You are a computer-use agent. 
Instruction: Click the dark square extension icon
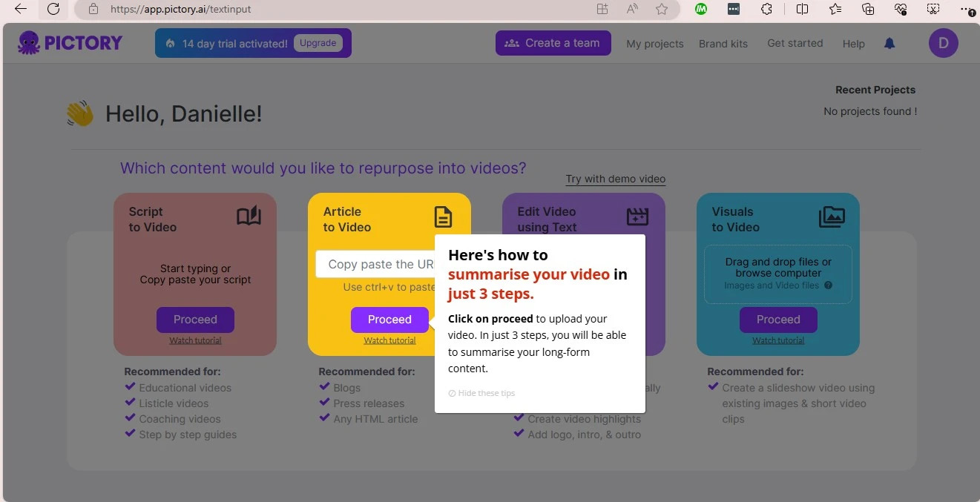point(734,9)
